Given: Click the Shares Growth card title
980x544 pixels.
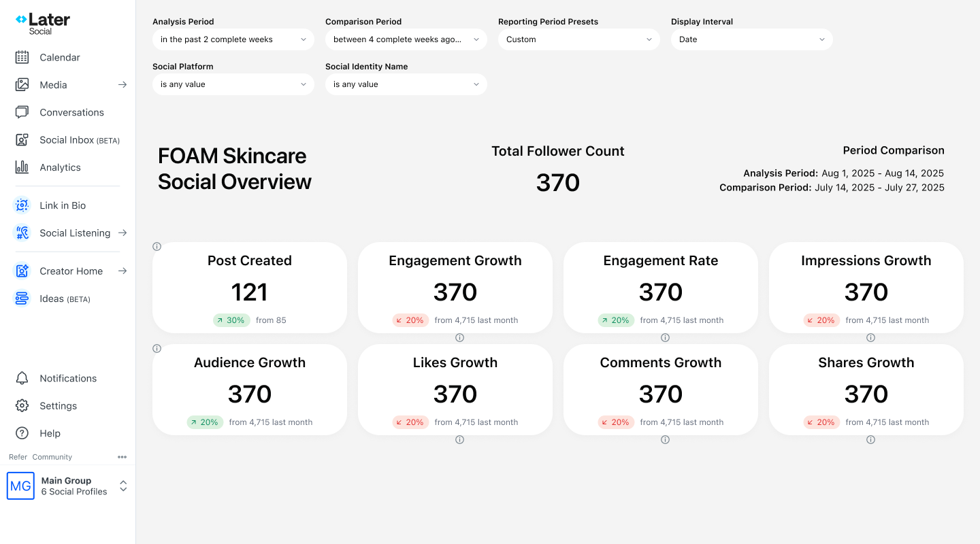Looking at the screenshot, I should point(866,362).
